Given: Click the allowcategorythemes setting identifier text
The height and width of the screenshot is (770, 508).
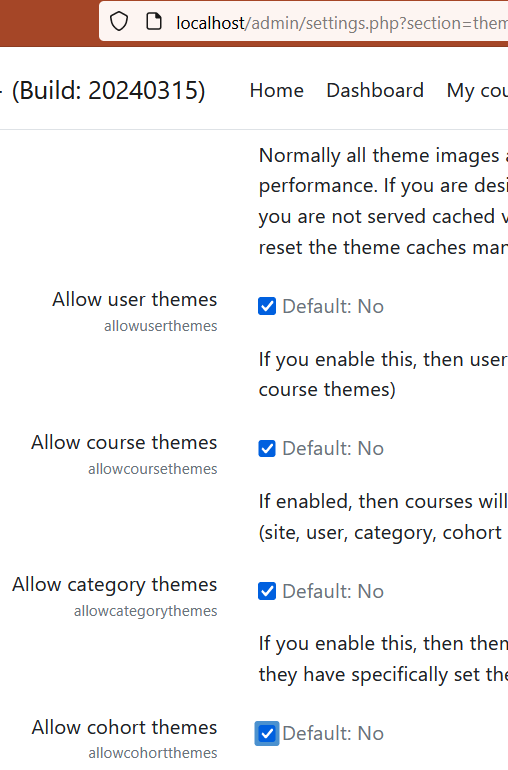Looking at the screenshot, I should (145, 611).
